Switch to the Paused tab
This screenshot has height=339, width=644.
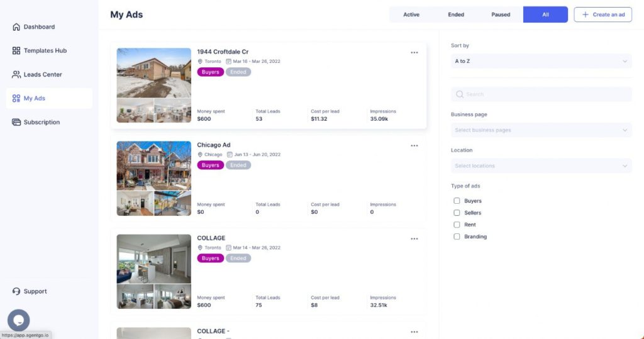501,14
